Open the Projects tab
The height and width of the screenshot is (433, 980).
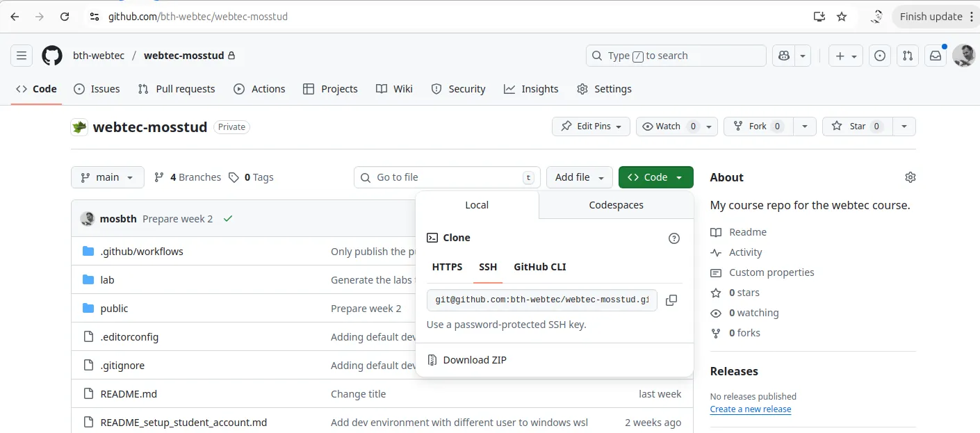click(x=330, y=89)
